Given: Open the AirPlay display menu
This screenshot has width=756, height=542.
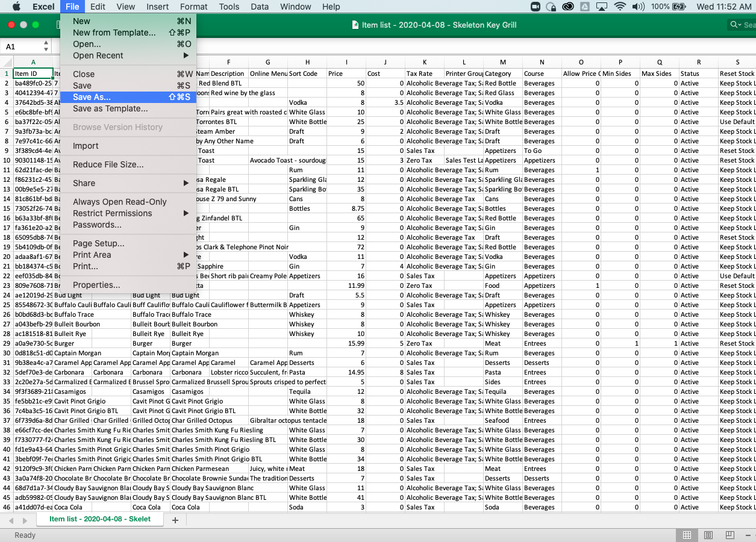Looking at the screenshot, I should (x=601, y=7).
